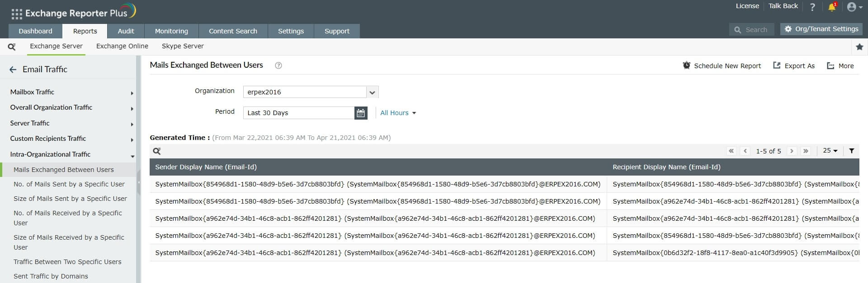The image size is (868, 283).
Task: Go to the last page of results
Action: 806,151
